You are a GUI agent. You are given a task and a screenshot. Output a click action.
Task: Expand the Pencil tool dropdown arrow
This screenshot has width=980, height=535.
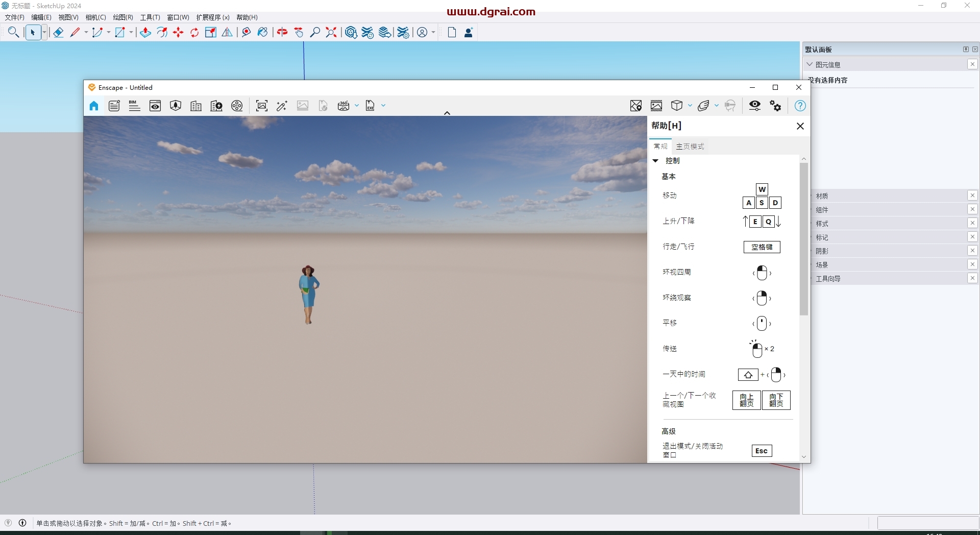click(x=86, y=33)
